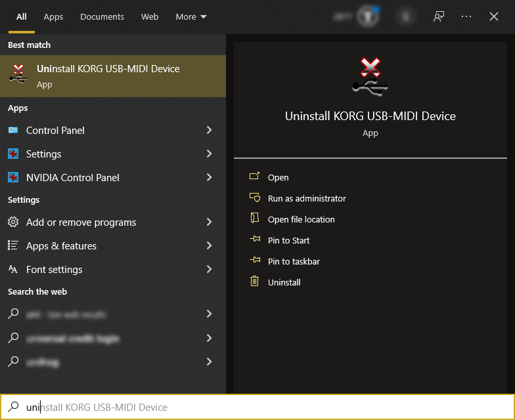Click the Run as administrator shield icon
Screen dimensions: 515x420
(255, 198)
